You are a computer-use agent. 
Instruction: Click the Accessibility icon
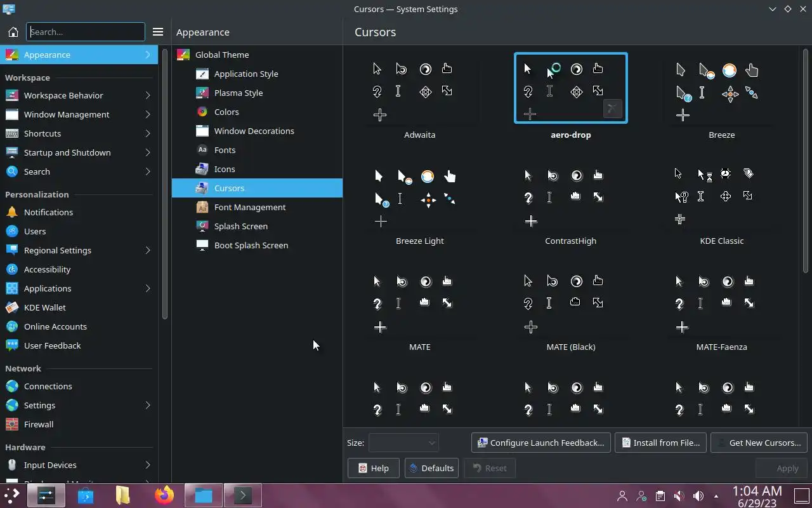[12, 269]
